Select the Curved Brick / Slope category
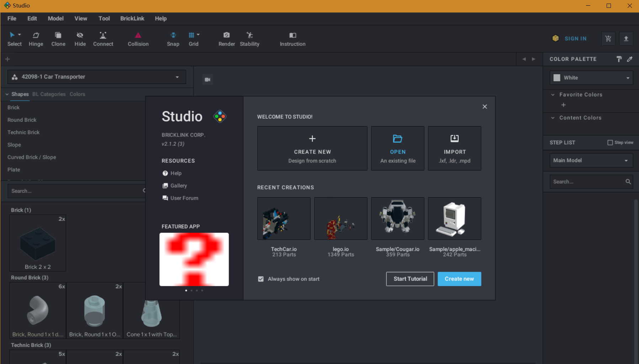Screen dimensions: 639x364 click(x=32, y=157)
